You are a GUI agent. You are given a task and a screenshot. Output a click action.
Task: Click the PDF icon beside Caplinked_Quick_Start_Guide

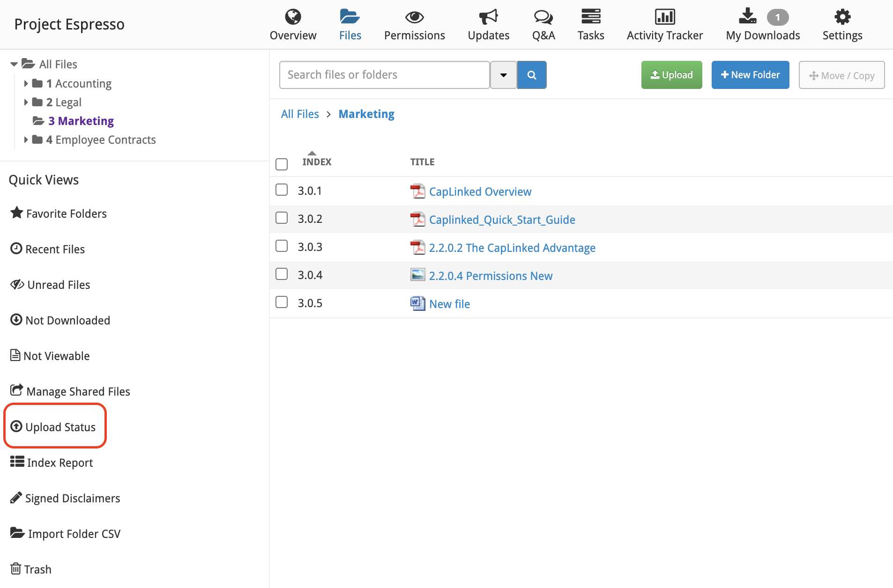(417, 219)
